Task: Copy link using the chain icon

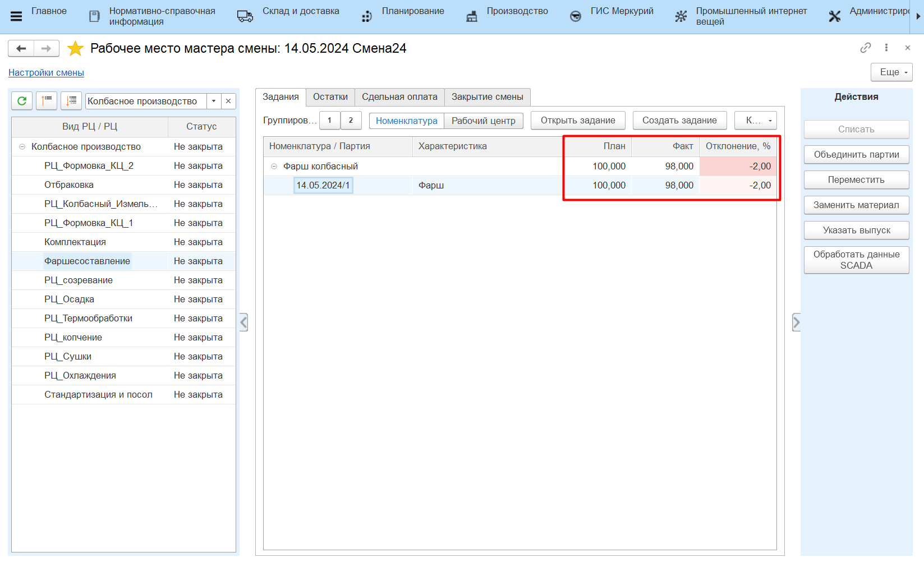Action: point(865,48)
